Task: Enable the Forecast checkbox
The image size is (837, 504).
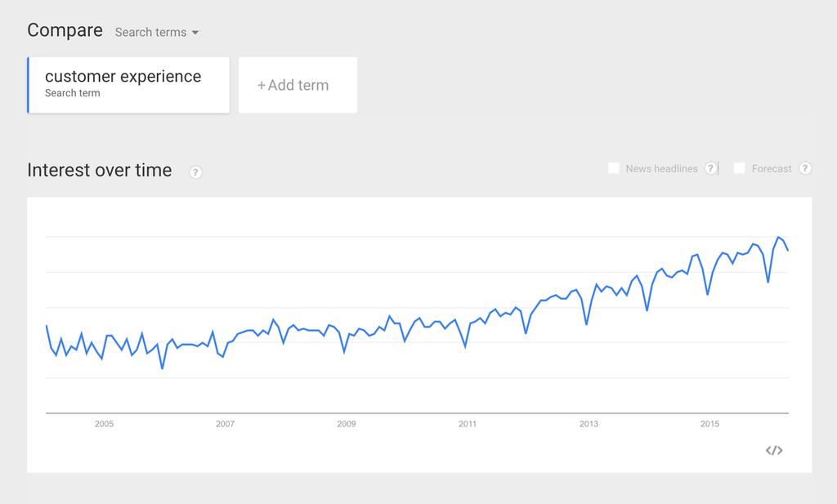Action: (x=739, y=167)
